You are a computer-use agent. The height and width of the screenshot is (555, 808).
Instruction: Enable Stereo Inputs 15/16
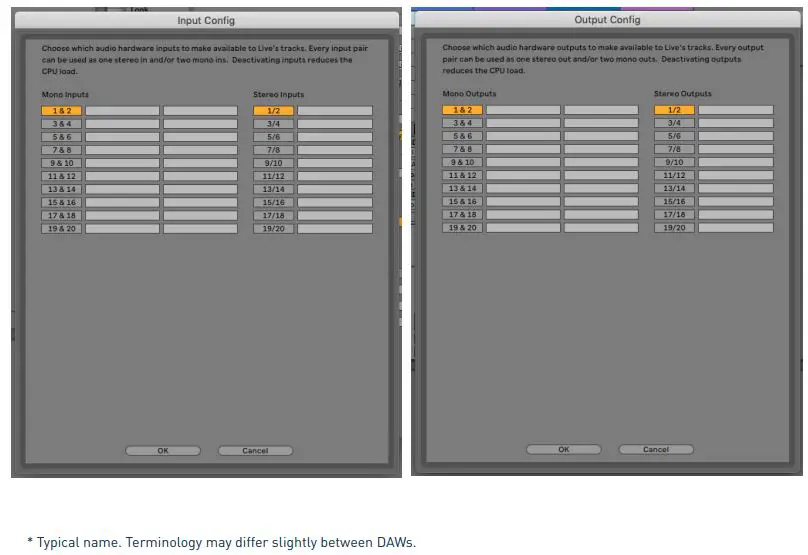[274, 203]
